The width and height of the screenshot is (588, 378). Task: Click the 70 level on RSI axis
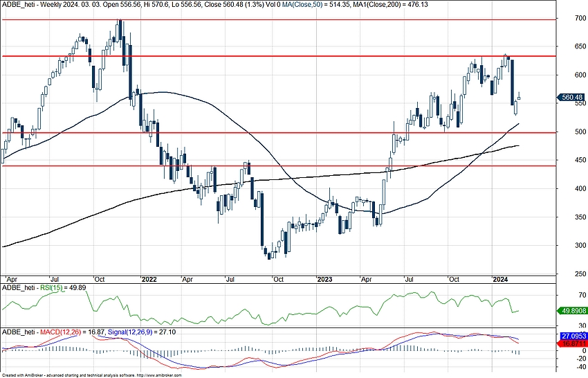(x=582, y=296)
